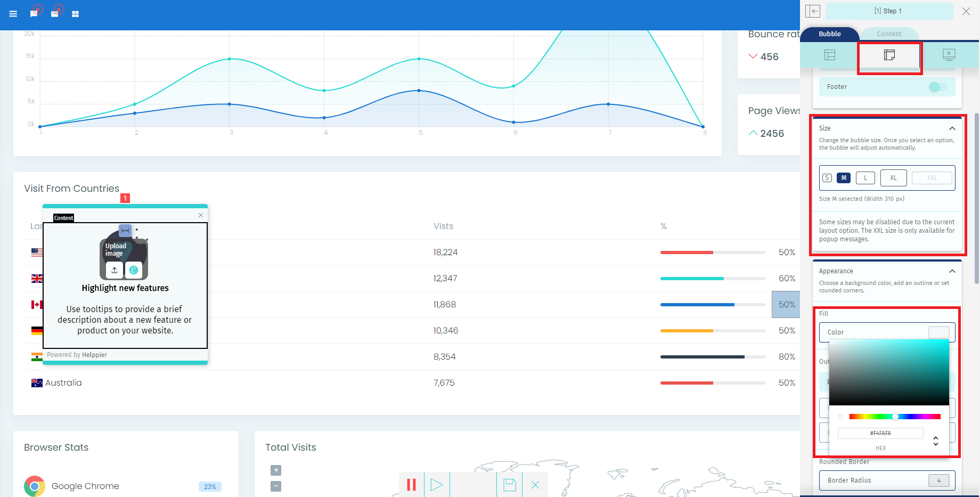Screen dimensions: 980x497
Task: Collapse the Size section
Action: point(952,128)
